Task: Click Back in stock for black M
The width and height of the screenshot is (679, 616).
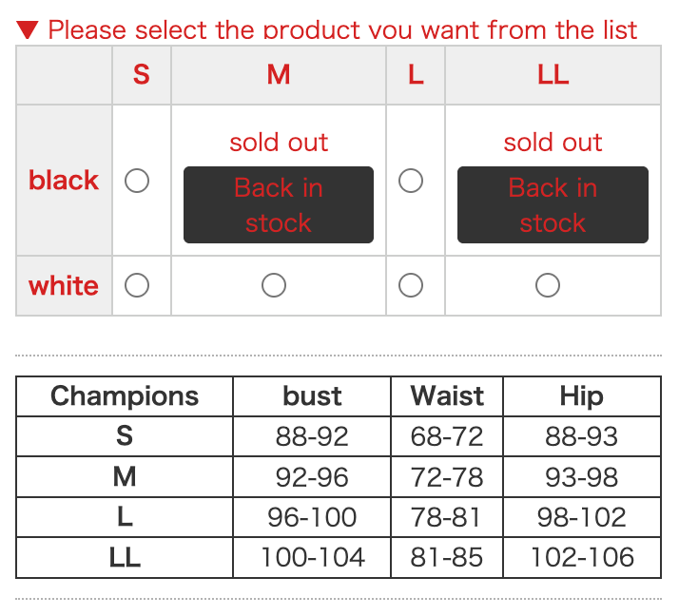Action: [x=279, y=205]
